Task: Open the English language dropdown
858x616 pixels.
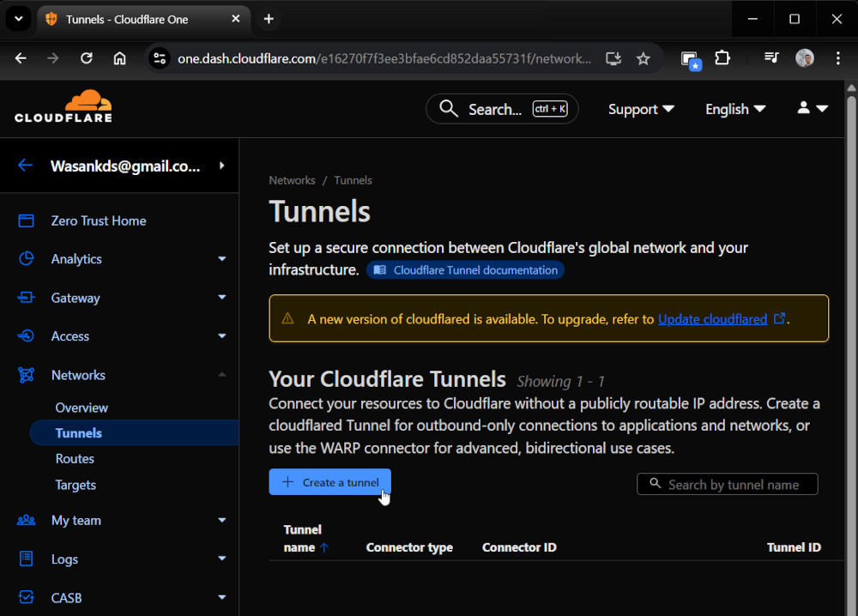Action: pos(735,109)
